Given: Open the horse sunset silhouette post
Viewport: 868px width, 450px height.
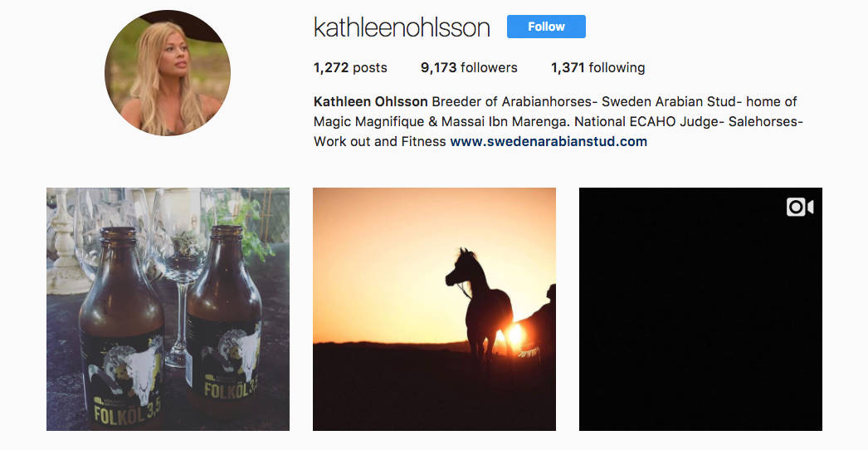Looking at the screenshot, I should click(x=434, y=309).
